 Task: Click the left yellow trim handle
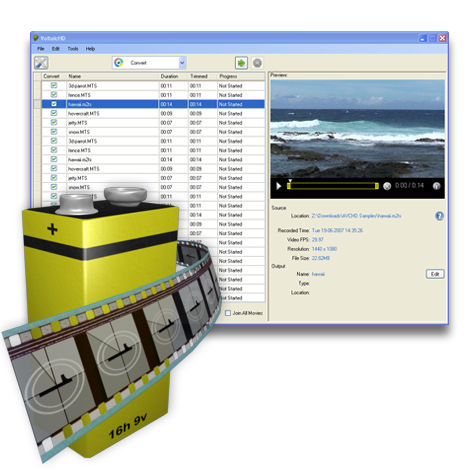(289, 186)
